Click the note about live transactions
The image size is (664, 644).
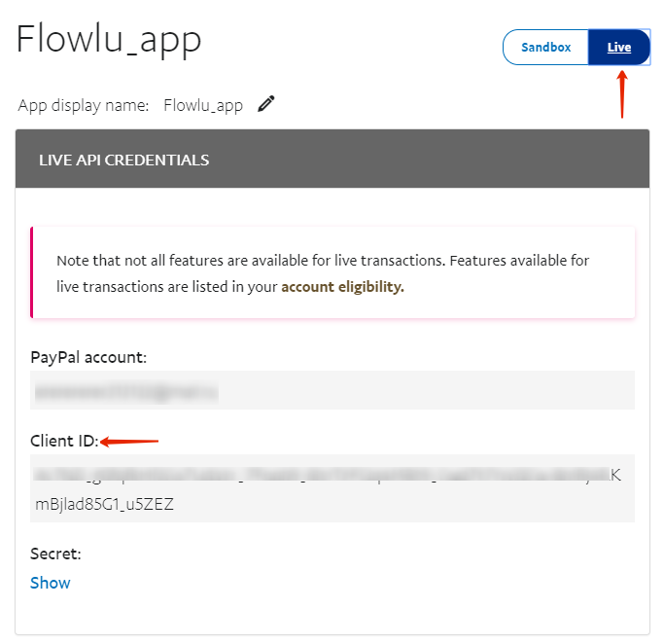coord(323,273)
